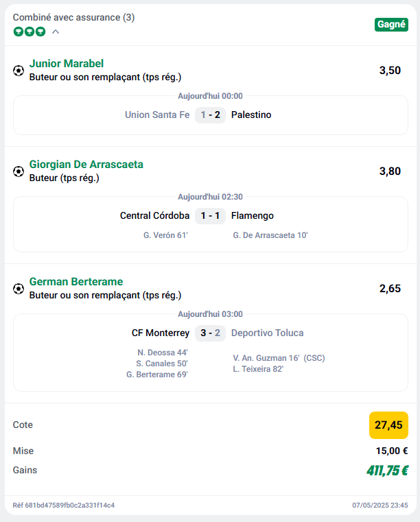Open the German Berterame selection
This screenshot has width=420, height=522.
click(x=76, y=282)
